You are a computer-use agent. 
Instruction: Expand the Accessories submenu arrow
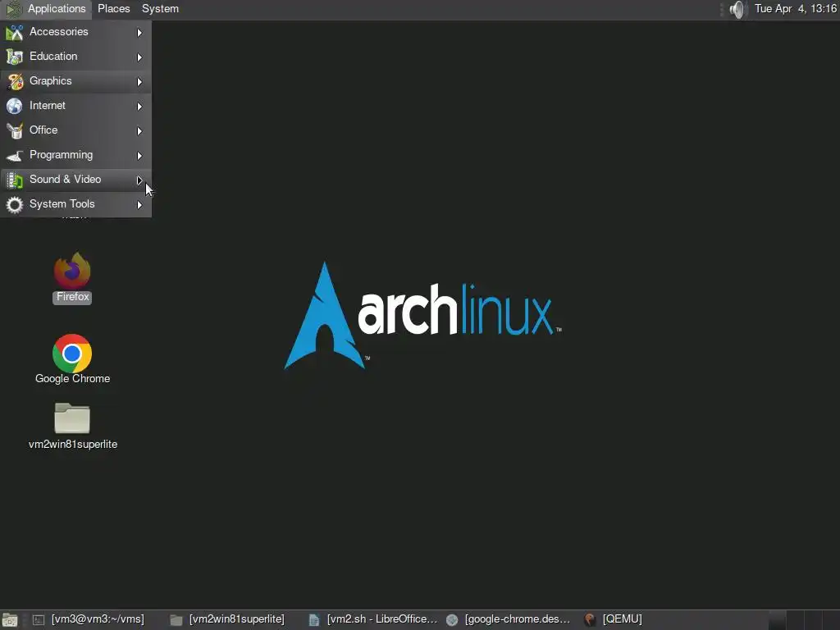(x=139, y=33)
